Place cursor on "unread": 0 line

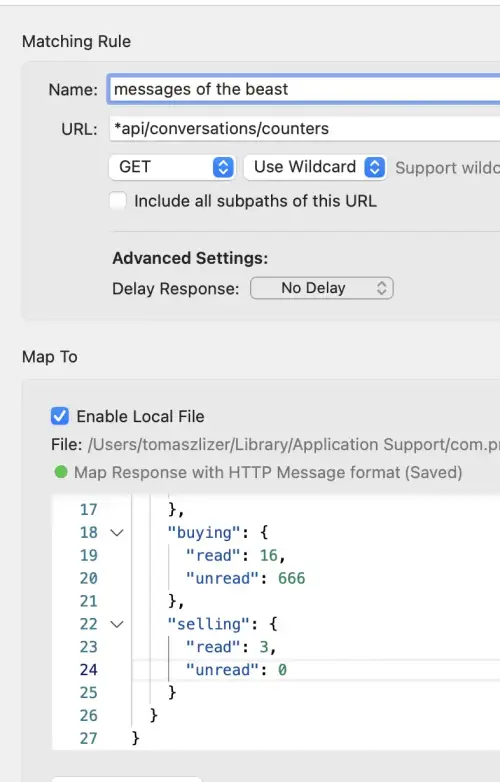(236, 670)
